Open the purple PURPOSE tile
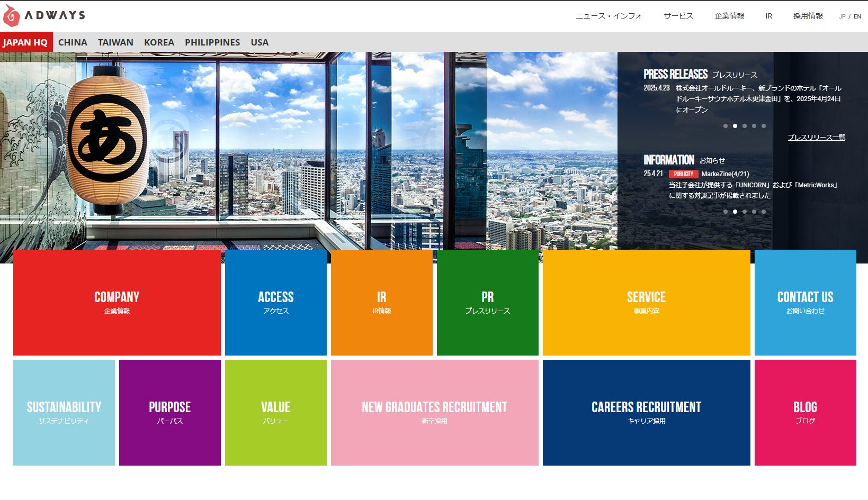The height and width of the screenshot is (500, 868). (170, 413)
